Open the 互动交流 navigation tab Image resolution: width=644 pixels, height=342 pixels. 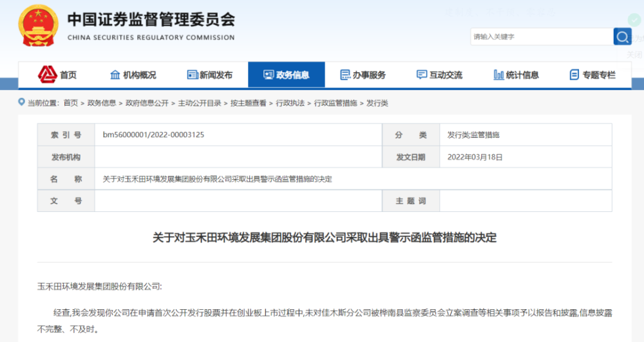pyautogui.click(x=439, y=75)
